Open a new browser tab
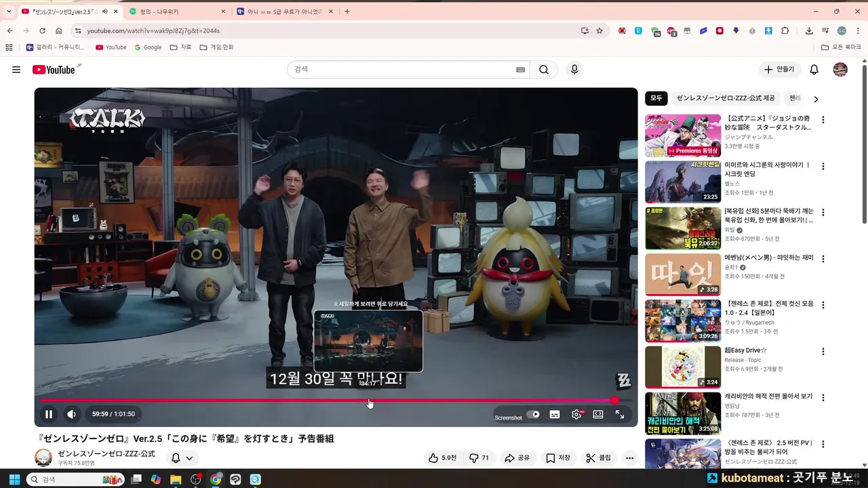Image resolution: width=868 pixels, height=488 pixels. pos(347,12)
